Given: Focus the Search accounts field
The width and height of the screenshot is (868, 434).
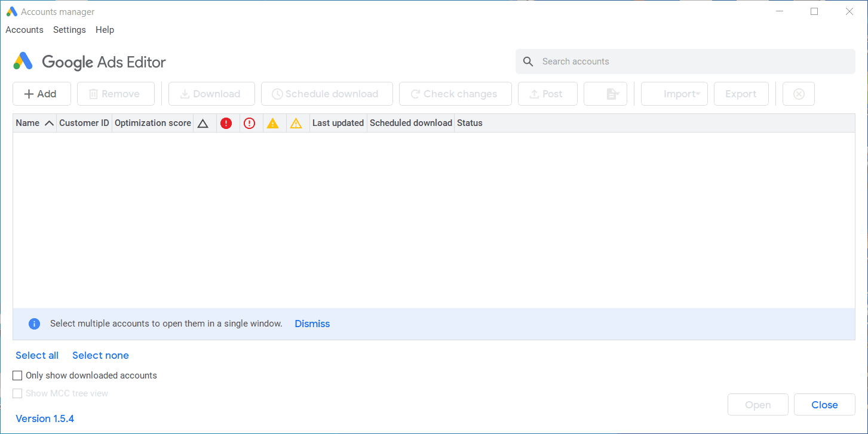Looking at the screenshot, I should [x=685, y=61].
